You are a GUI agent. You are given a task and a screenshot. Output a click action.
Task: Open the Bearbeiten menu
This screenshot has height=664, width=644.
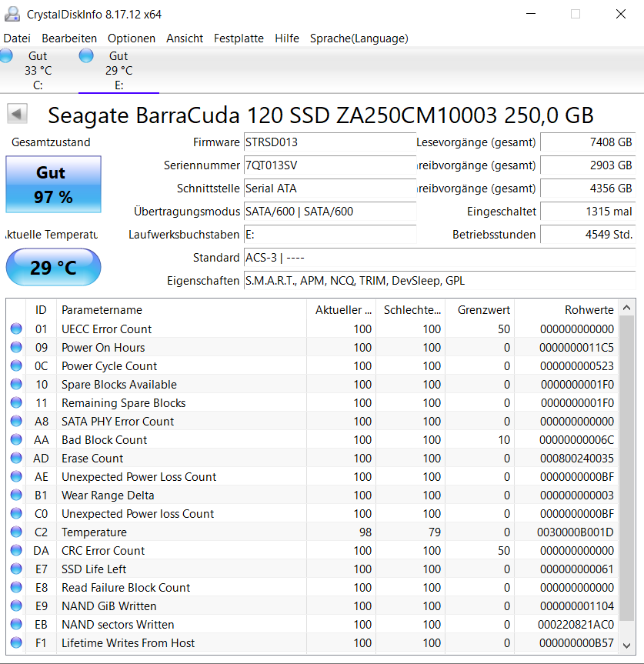[x=69, y=38]
